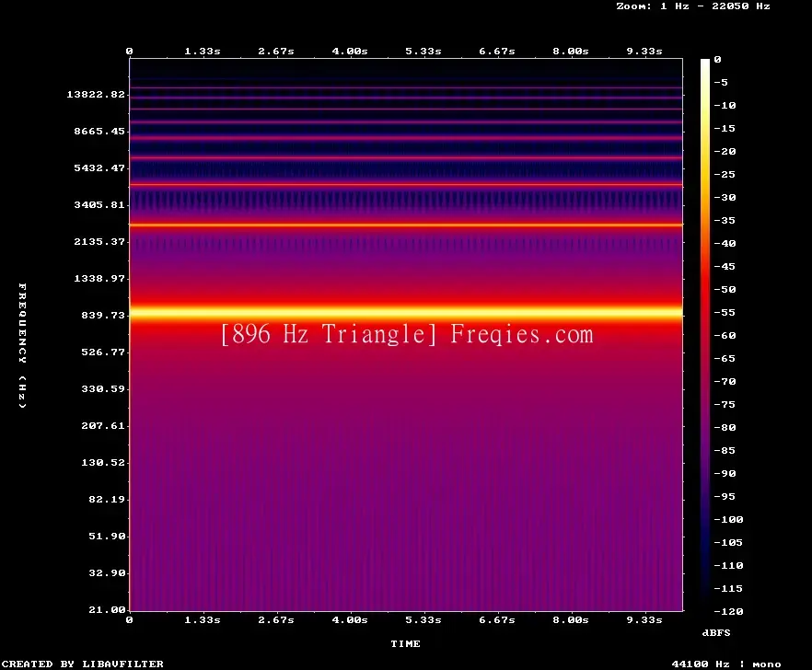Click the 207.61 frequency label
Viewport: 812px width, 670px height.
103,425
